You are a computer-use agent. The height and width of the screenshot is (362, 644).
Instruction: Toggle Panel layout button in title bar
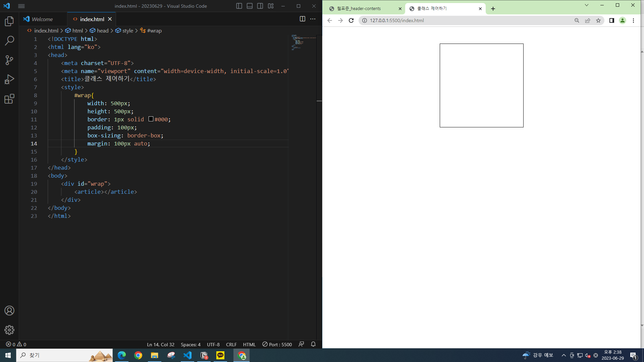(x=250, y=6)
